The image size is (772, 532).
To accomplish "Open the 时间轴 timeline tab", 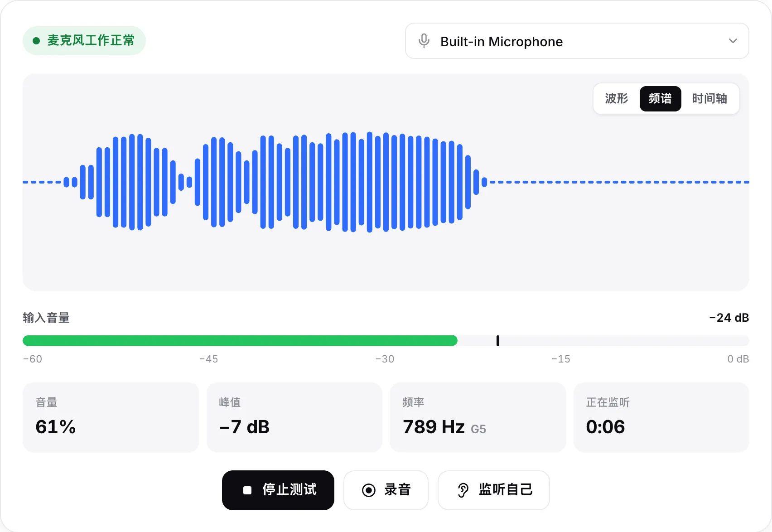I will [709, 99].
